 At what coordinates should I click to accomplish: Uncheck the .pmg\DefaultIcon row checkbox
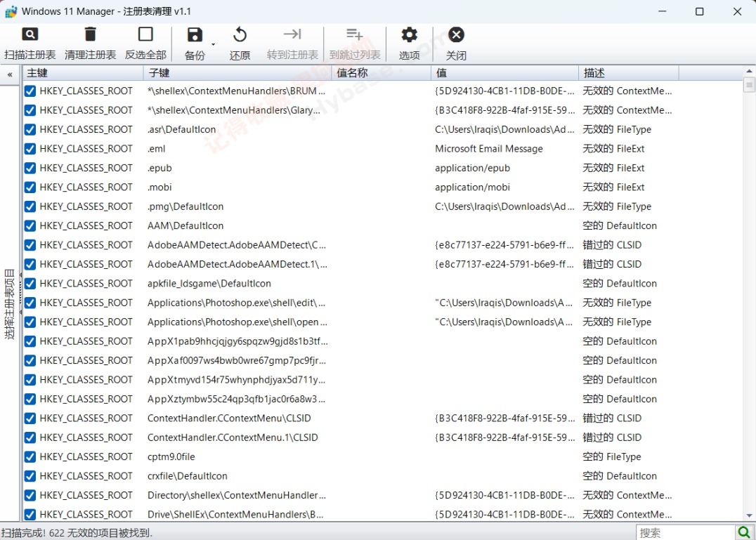click(30, 206)
